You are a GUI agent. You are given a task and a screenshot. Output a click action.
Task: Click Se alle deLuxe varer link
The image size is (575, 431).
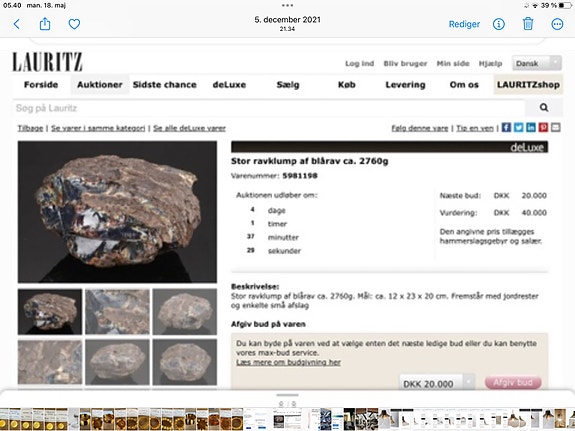point(189,128)
